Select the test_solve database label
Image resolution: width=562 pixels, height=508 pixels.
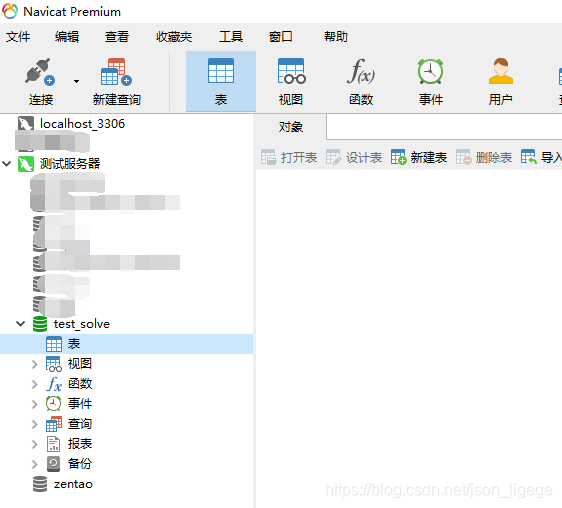tap(82, 324)
